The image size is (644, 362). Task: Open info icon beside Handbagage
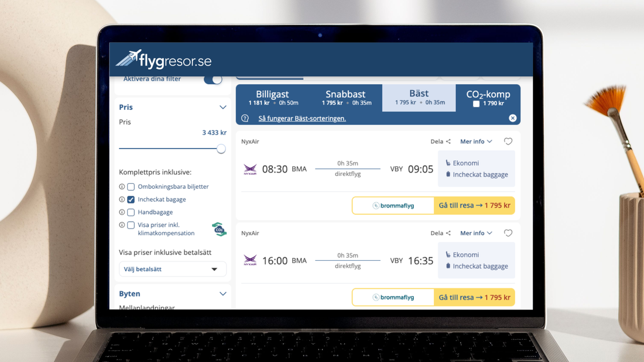pos(122,212)
